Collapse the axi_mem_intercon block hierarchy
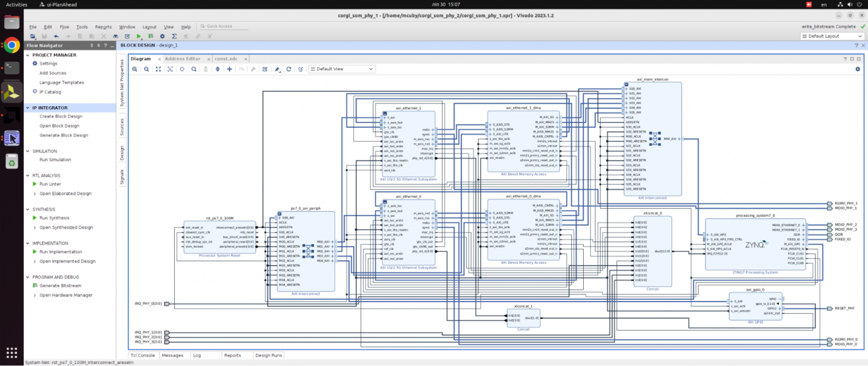This screenshot has width=868, height=366. [626, 85]
